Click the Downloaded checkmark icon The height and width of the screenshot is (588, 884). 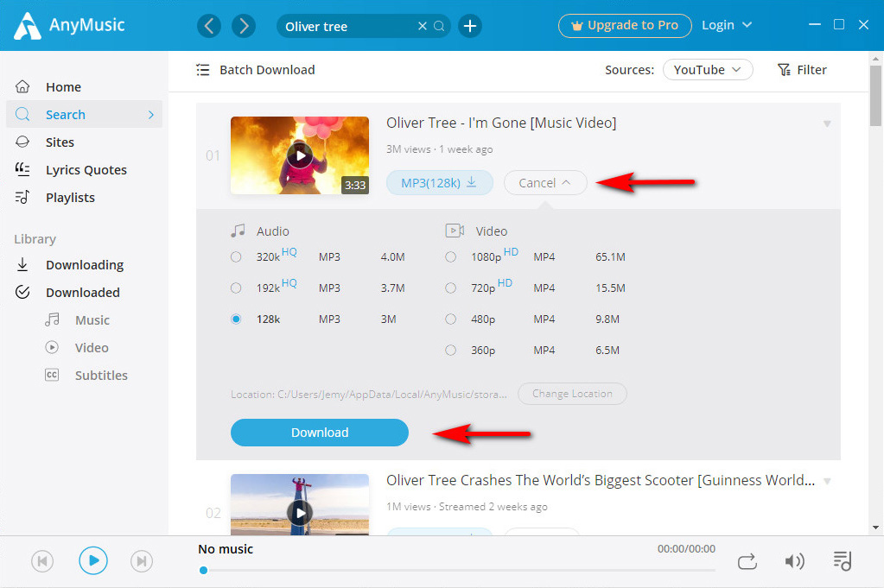(22, 293)
